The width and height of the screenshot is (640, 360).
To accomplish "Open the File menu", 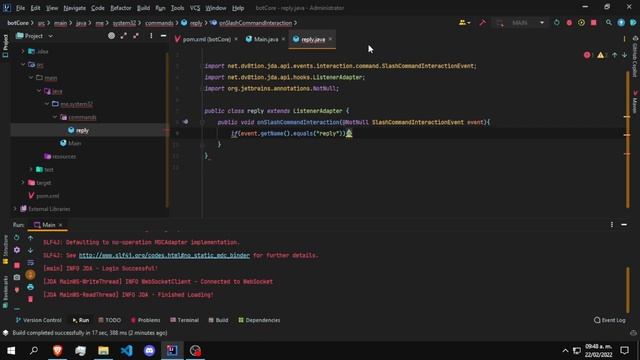I will (x=20, y=8).
